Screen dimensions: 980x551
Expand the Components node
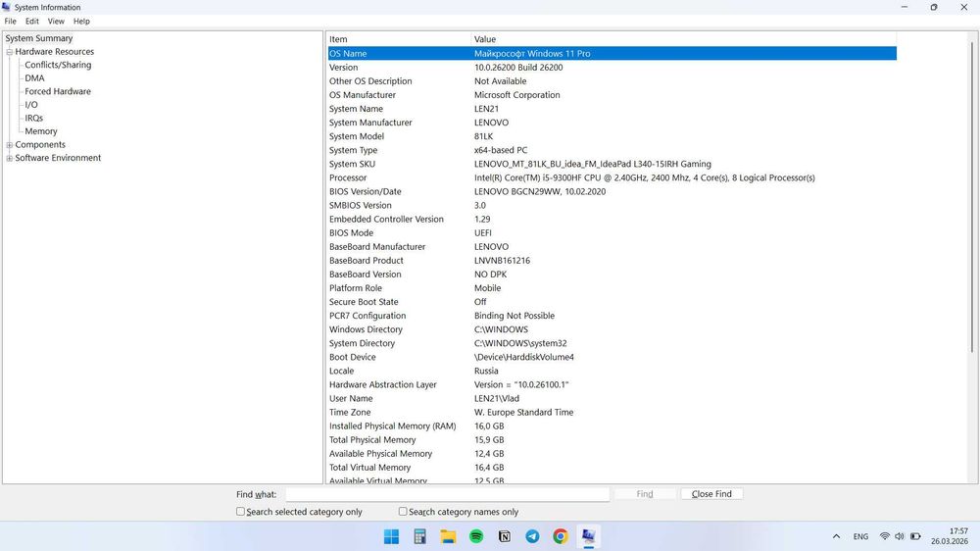[x=10, y=145]
